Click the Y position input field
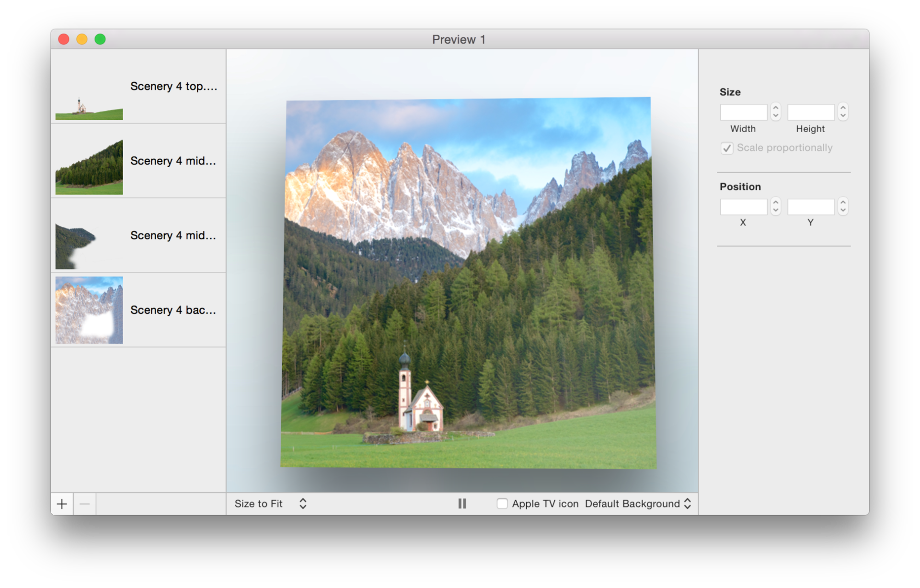 coord(811,207)
